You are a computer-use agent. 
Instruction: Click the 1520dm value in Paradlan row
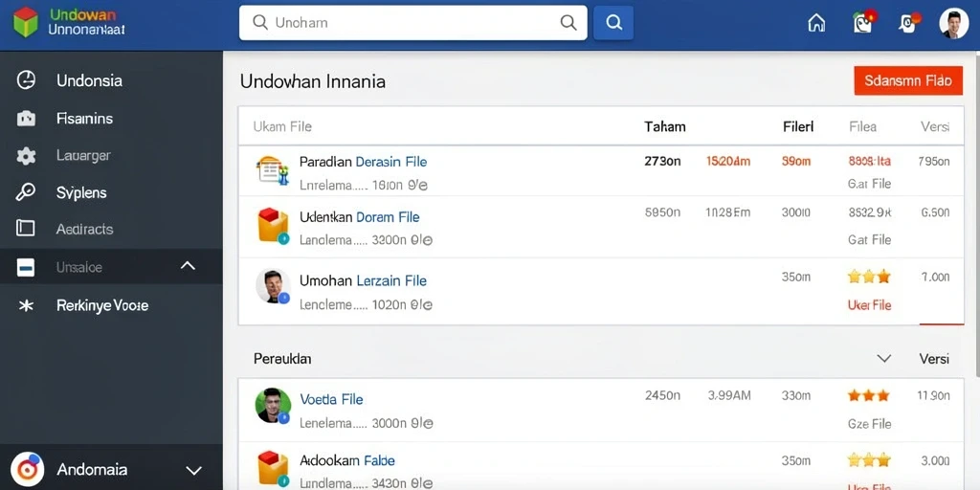(728, 161)
